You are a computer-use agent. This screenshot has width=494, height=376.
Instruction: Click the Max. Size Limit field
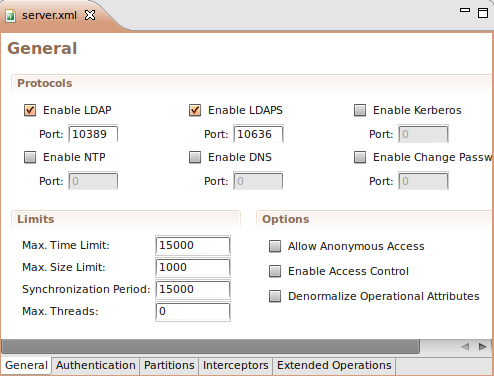[x=193, y=267]
